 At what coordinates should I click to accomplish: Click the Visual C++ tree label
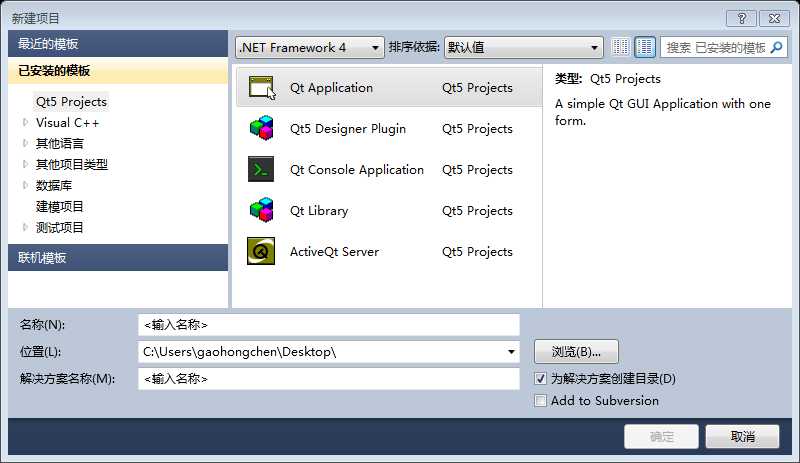pos(67,123)
